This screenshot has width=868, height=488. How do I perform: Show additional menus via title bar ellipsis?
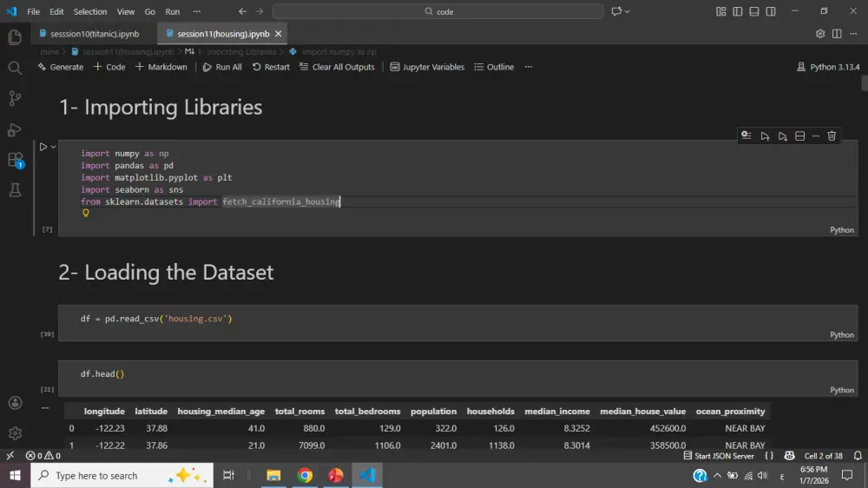coord(196,11)
